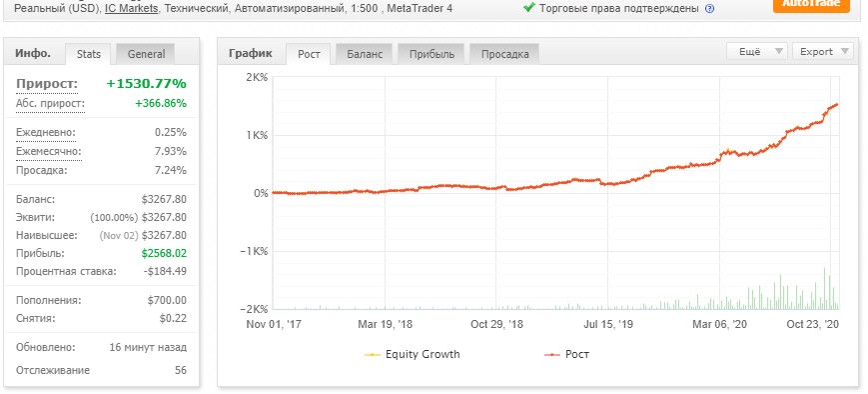Viewport: 868px width, 394px height.
Task: Click the Oct 23, '20 axis label
Action: (813, 324)
